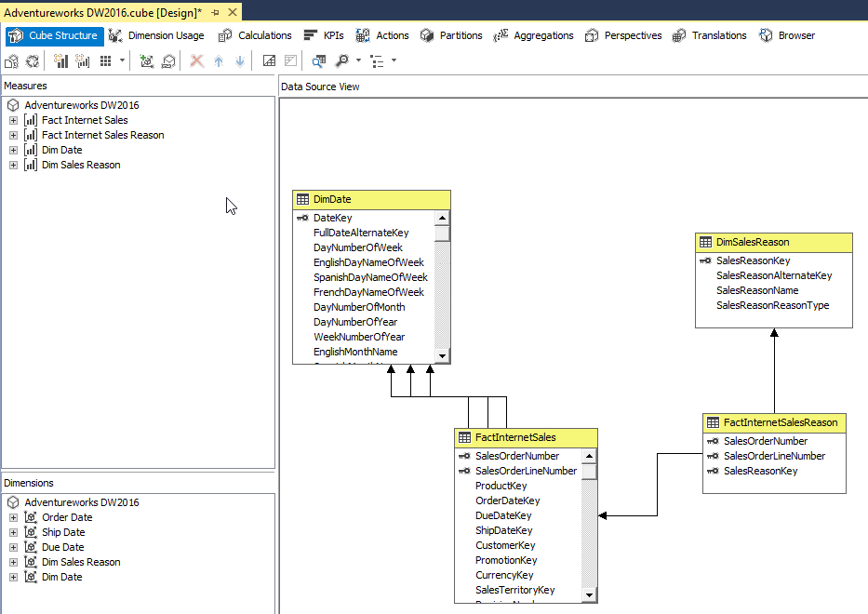Pin the Adventureworks DW2016.cube document tab
The height and width of the screenshot is (614, 868).
215,12
